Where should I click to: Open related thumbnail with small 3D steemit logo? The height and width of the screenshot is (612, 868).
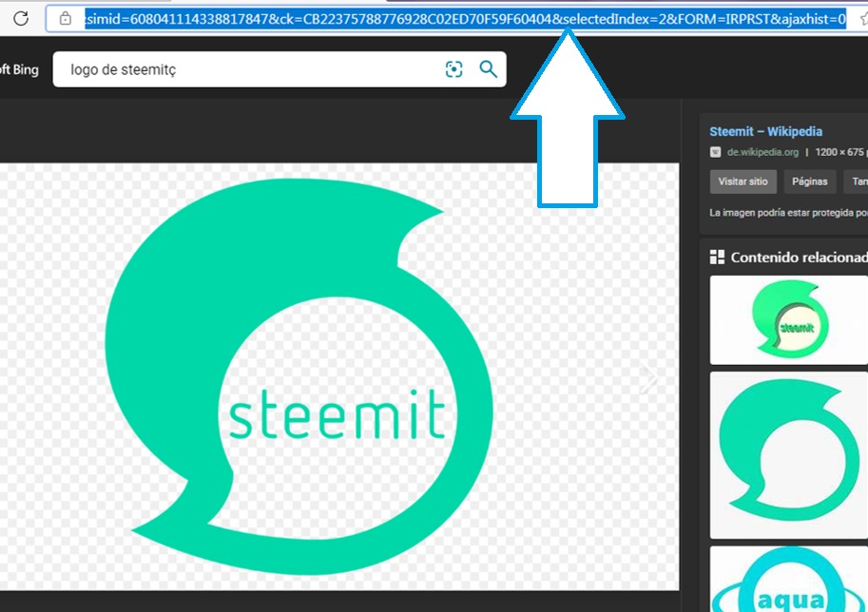pos(789,320)
